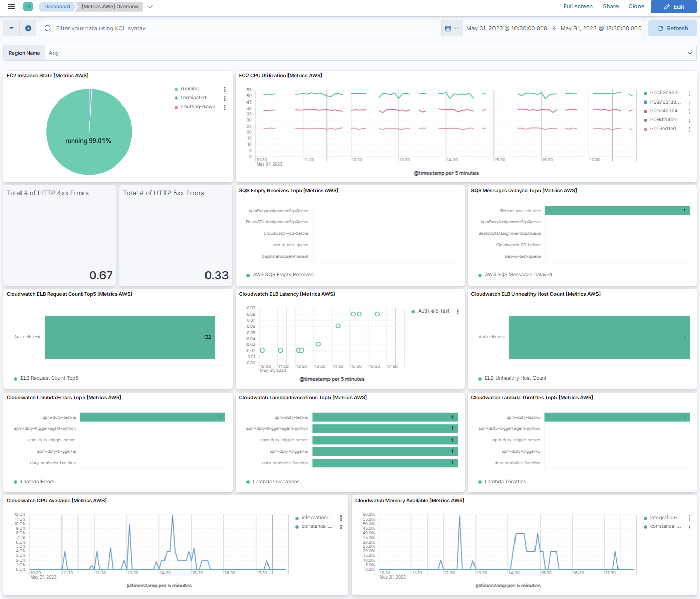Click the filter options funnel icon
The width and height of the screenshot is (700, 599).
(11, 28)
